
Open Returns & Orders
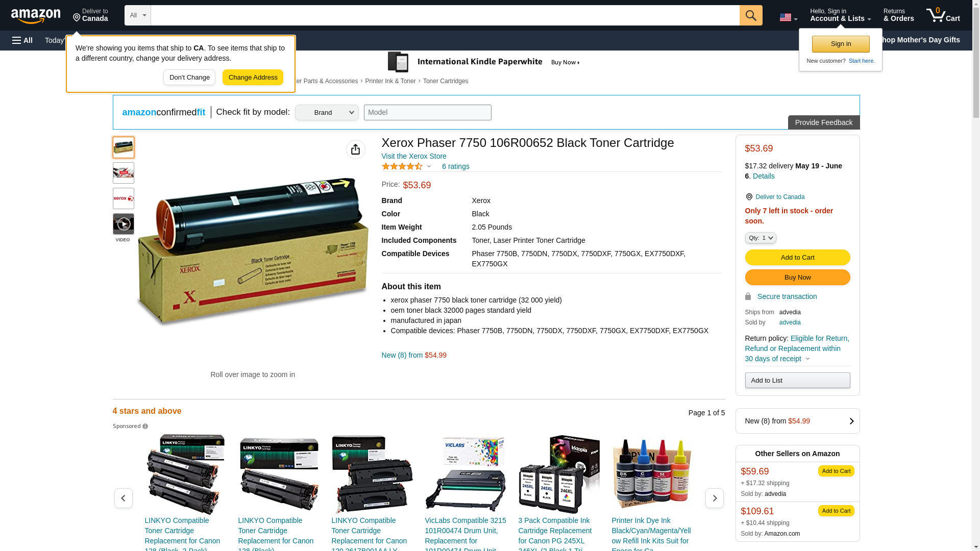898,15
